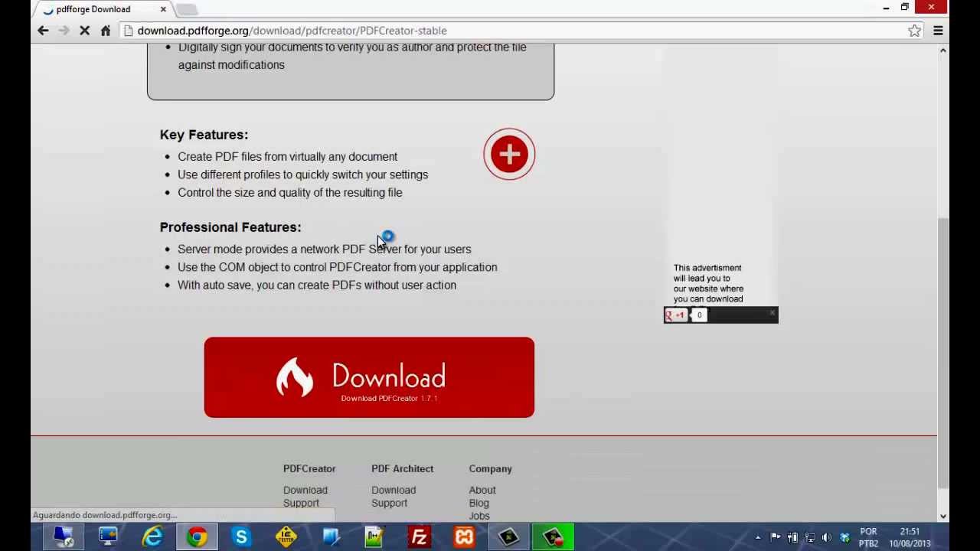Click 'Create PDF files from virtually any document'
Screen dimensions: 980x551
point(287,156)
